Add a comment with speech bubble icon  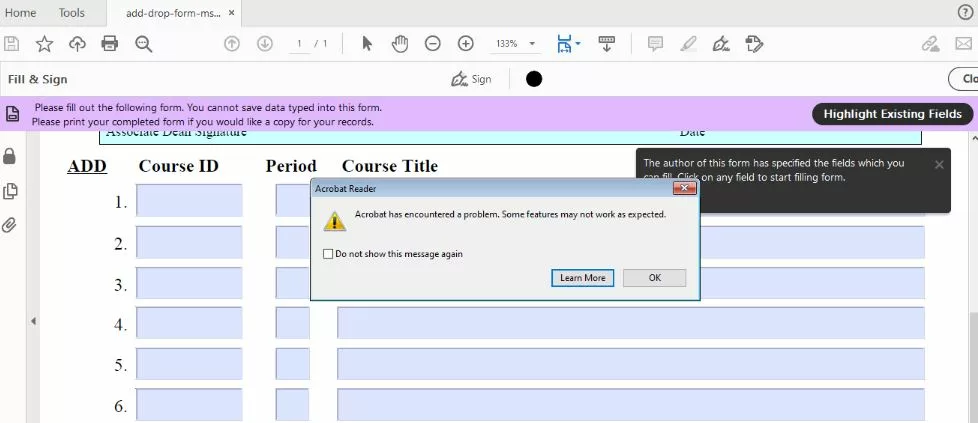655,44
